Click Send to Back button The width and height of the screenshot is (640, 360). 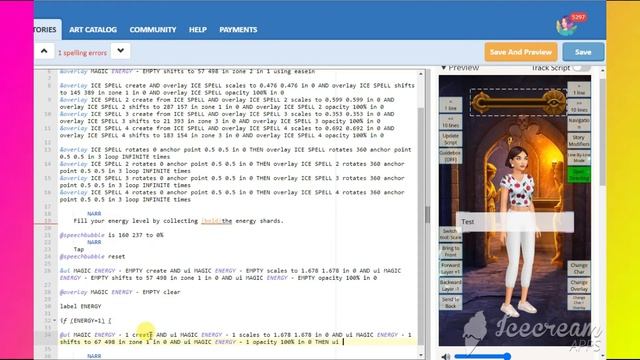point(451,302)
